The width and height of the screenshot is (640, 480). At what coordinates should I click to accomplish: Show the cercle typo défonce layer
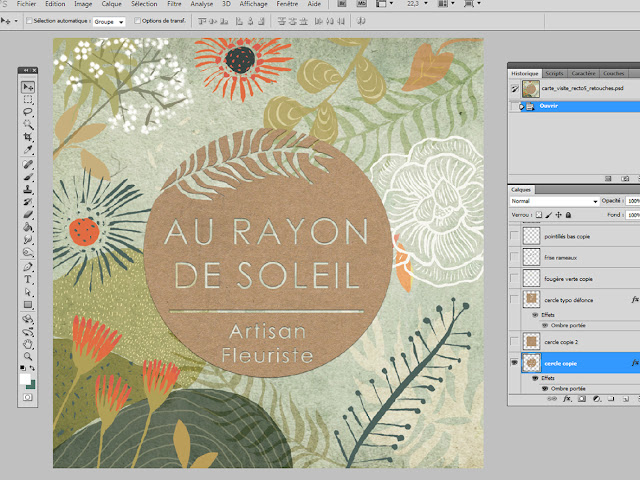[x=514, y=300]
